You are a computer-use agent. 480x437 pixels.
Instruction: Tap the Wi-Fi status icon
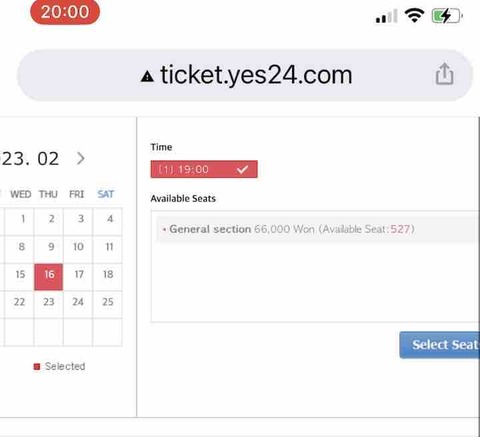tap(414, 15)
